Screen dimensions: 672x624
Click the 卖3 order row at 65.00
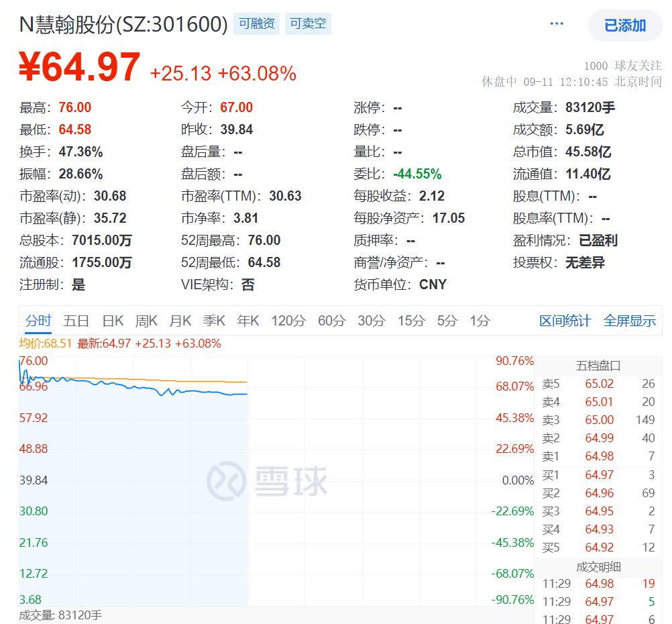coord(598,420)
